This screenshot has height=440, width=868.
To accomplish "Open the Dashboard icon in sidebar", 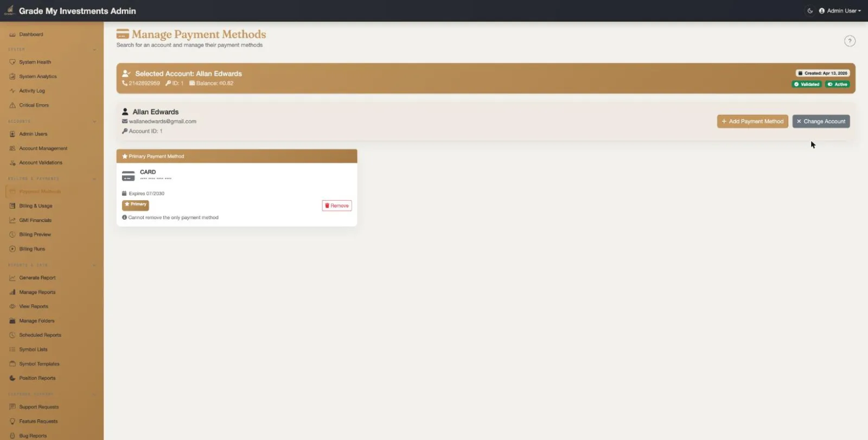I will 12,35.
